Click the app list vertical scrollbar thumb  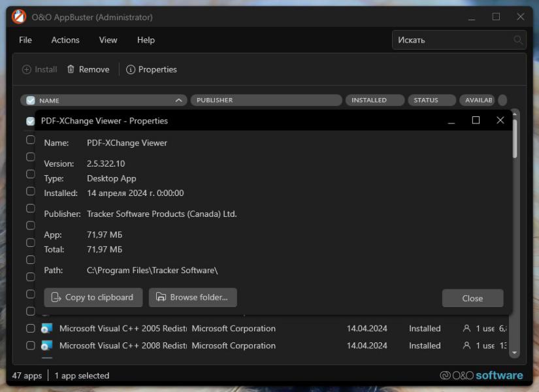pyautogui.click(x=515, y=139)
